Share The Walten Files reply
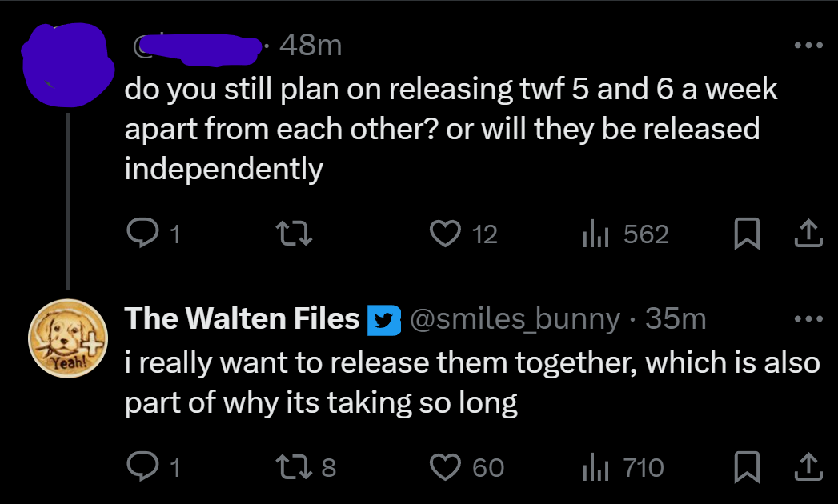838x504 pixels. click(808, 466)
